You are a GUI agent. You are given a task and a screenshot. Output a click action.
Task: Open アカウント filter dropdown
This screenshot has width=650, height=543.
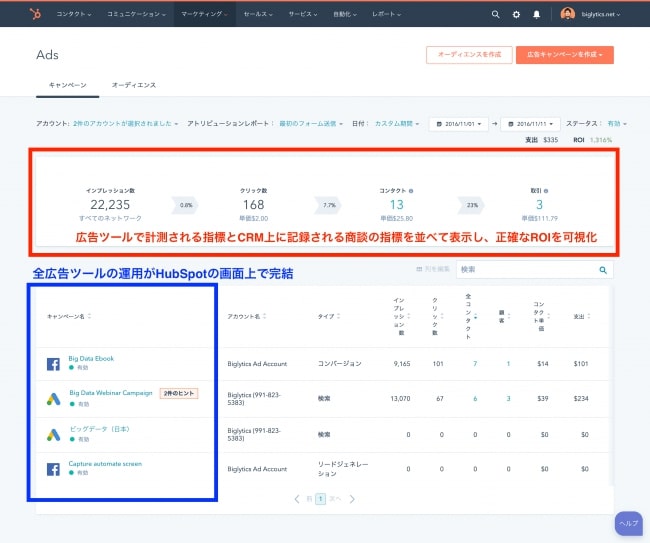pyautogui.click(x=126, y=124)
